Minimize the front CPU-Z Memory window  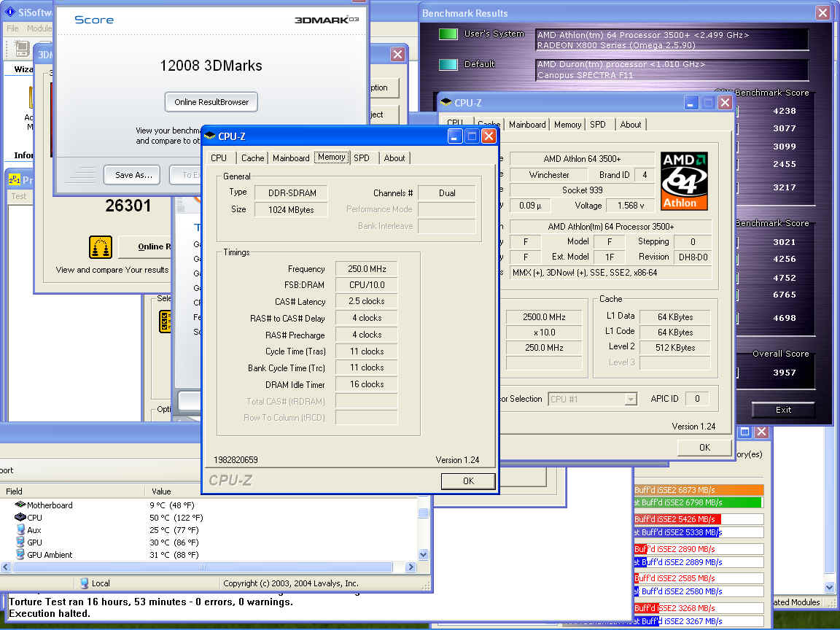[455, 136]
